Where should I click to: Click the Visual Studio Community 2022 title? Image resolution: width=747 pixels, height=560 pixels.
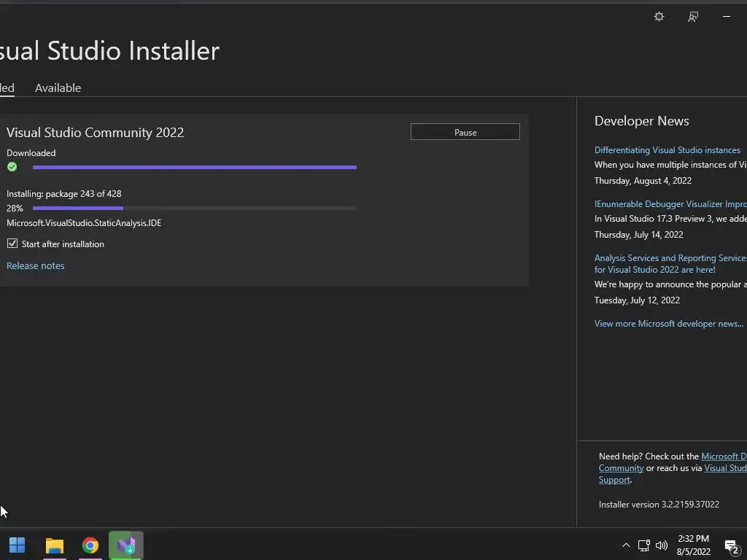[x=96, y=133]
